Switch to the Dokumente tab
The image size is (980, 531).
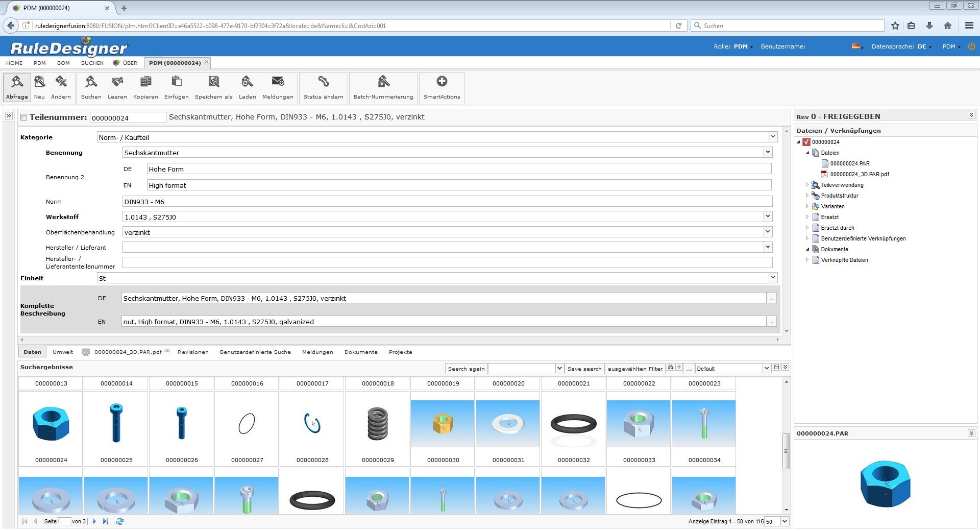361,352
